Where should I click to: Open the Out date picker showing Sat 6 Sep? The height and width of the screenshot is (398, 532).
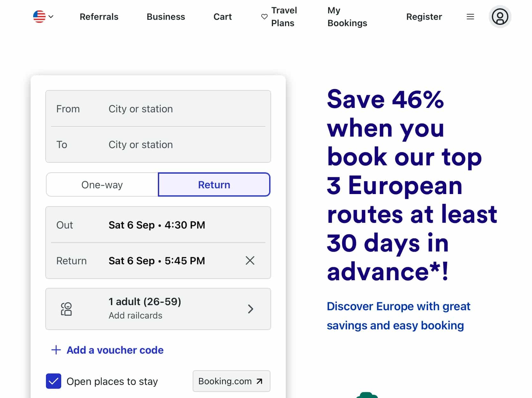pyautogui.click(x=157, y=225)
